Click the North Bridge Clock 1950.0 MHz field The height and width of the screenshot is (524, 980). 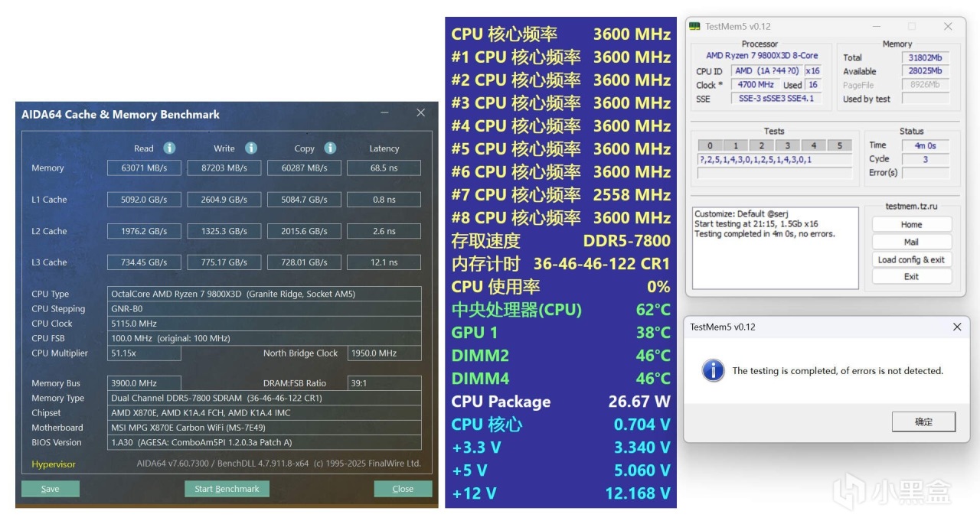pos(384,353)
